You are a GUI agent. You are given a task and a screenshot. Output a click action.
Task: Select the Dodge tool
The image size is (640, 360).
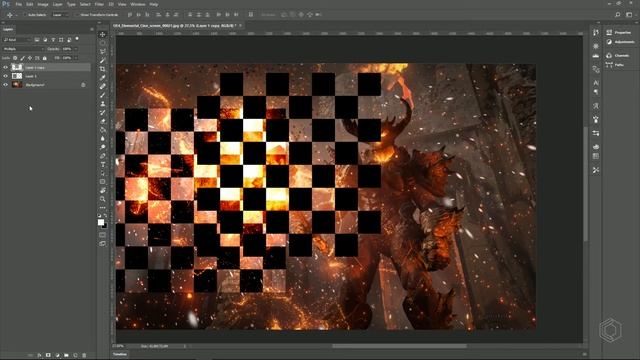tap(102, 147)
